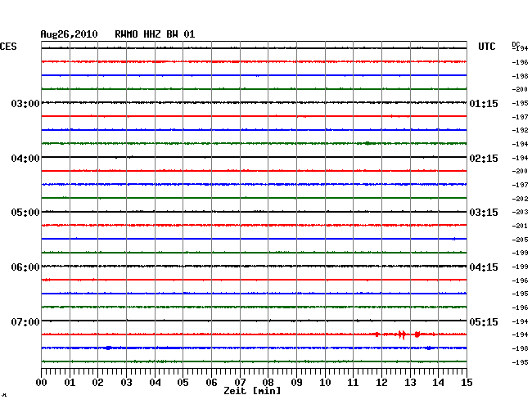532x404 pixels.
Task: Click minute 06 on the time axis
Action: tap(211, 383)
